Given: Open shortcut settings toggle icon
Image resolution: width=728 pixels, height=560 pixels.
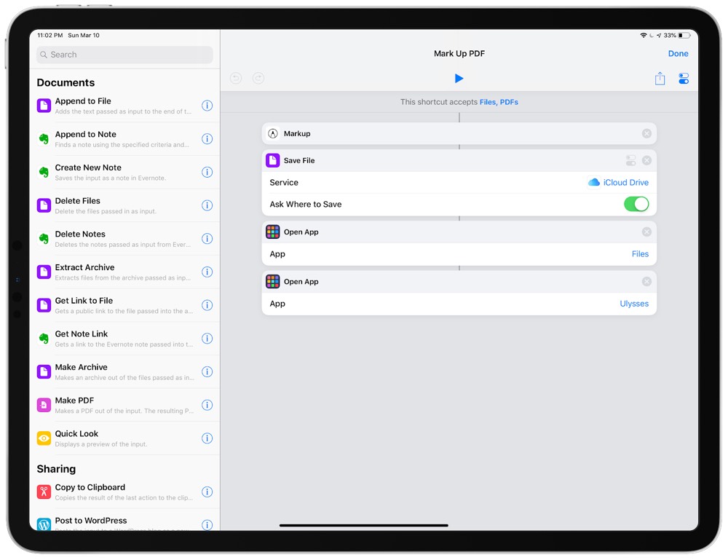Looking at the screenshot, I should coord(684,79).
